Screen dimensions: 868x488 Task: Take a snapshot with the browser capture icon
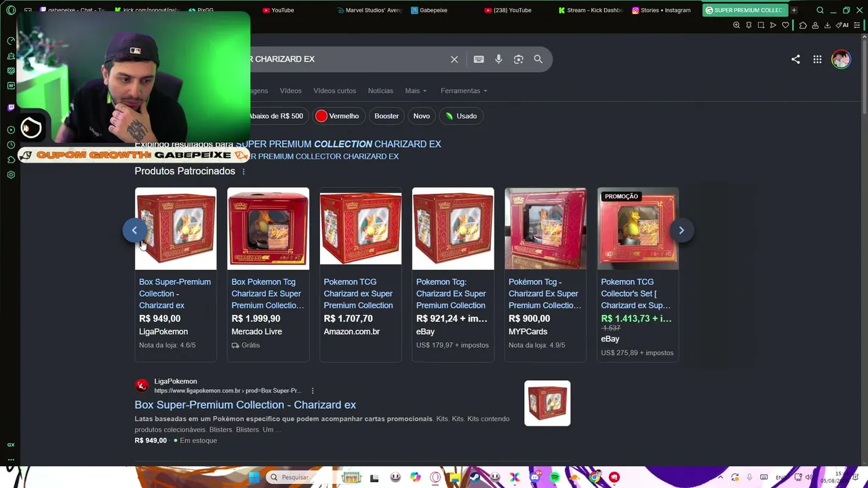pos(761,25)
